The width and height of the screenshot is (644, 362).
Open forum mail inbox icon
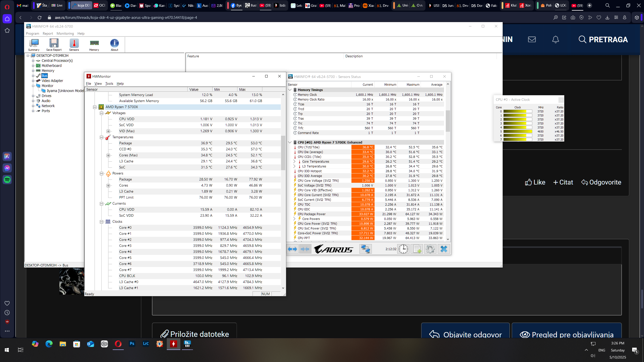point(532,39)
